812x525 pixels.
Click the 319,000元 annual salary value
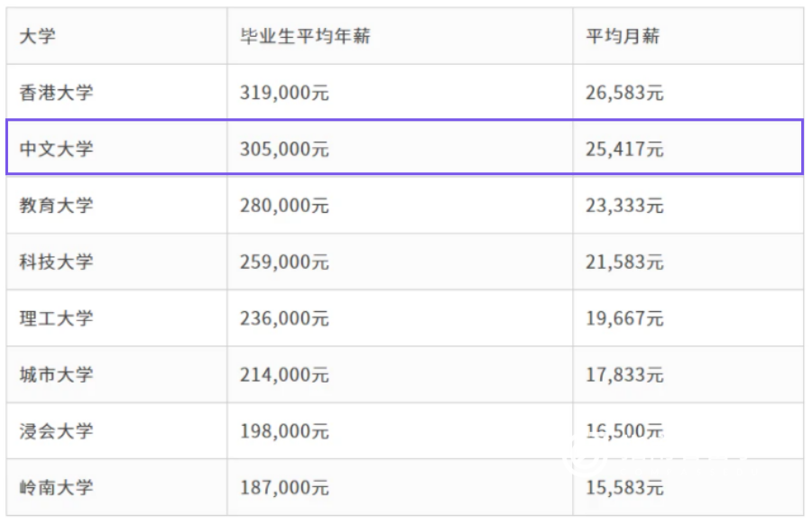tap(284, 92)
